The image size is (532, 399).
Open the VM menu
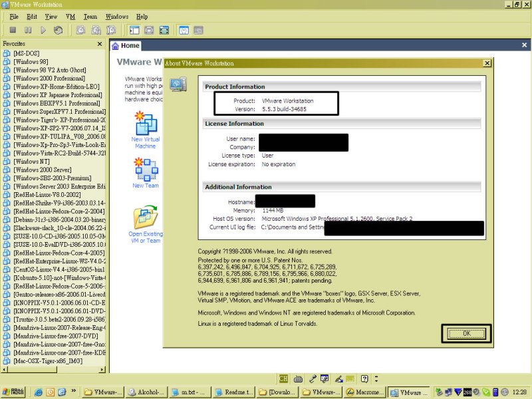click(x=70, y=16)
